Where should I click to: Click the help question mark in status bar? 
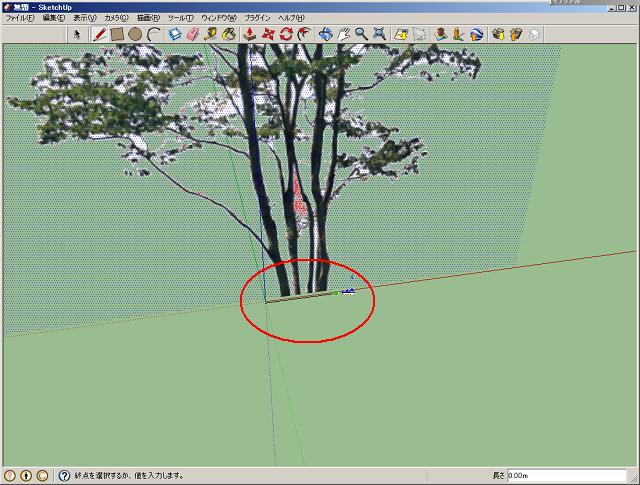[x=64, y=476]
